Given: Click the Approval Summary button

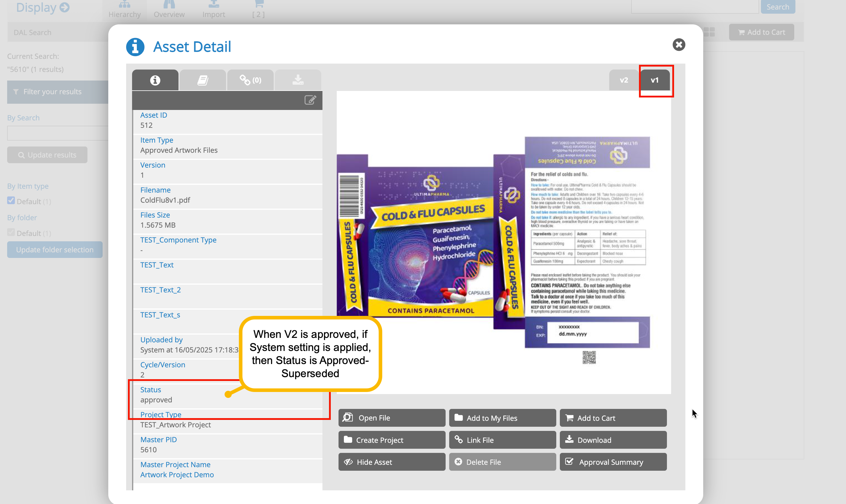Looking at the screenshot, I should point(613,462).
